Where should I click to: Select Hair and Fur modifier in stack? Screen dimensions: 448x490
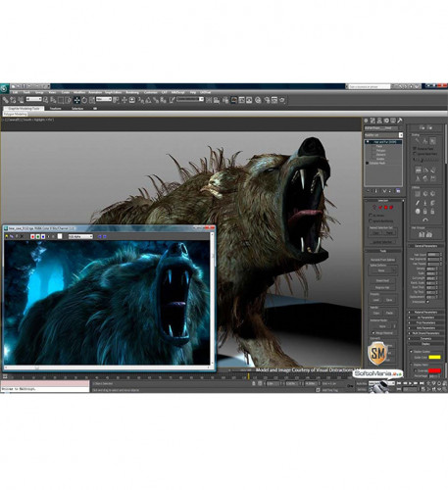383,142
